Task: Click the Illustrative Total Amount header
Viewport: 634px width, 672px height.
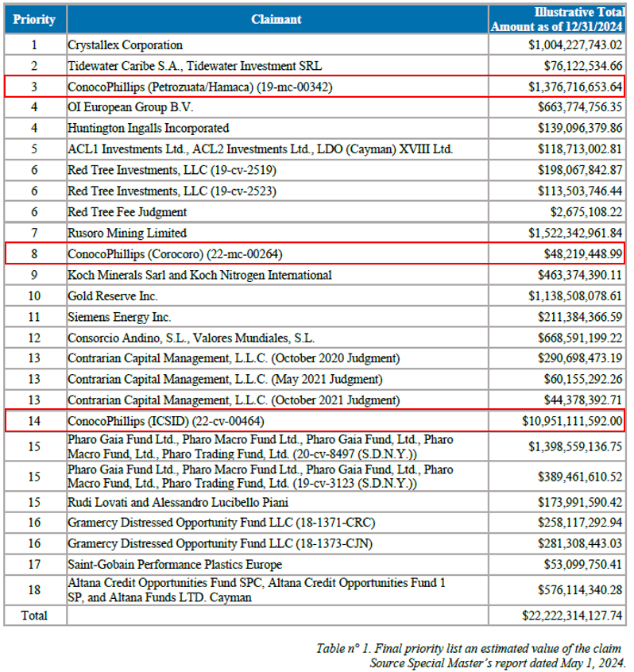Action: [x=557, y=19]
